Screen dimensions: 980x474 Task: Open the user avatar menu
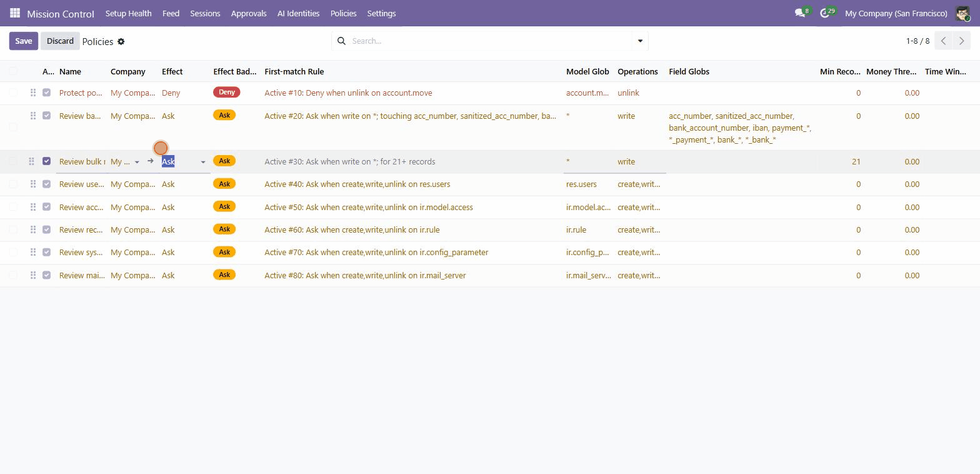962,13
